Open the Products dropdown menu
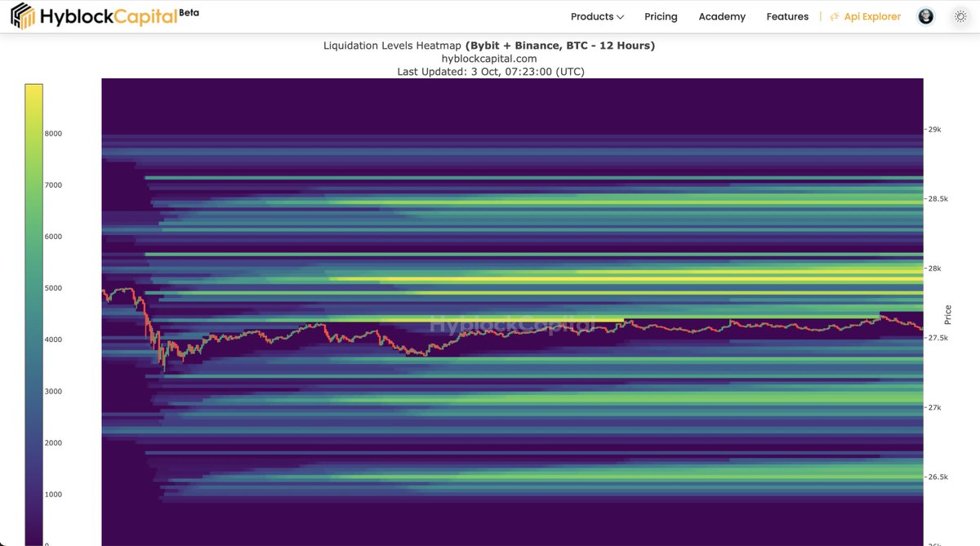980x546 pixels. coord(597,16)
